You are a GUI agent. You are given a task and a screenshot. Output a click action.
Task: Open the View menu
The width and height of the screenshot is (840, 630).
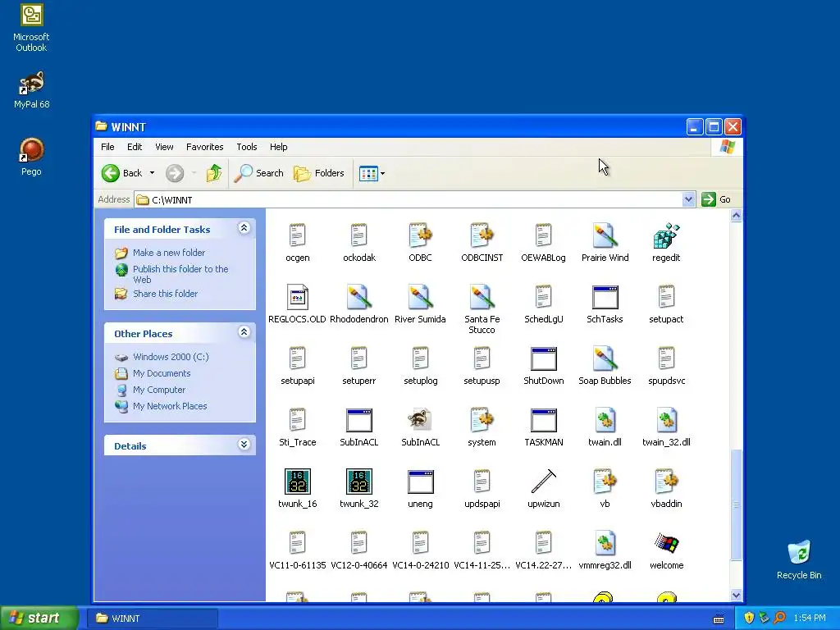click(164, 147)
